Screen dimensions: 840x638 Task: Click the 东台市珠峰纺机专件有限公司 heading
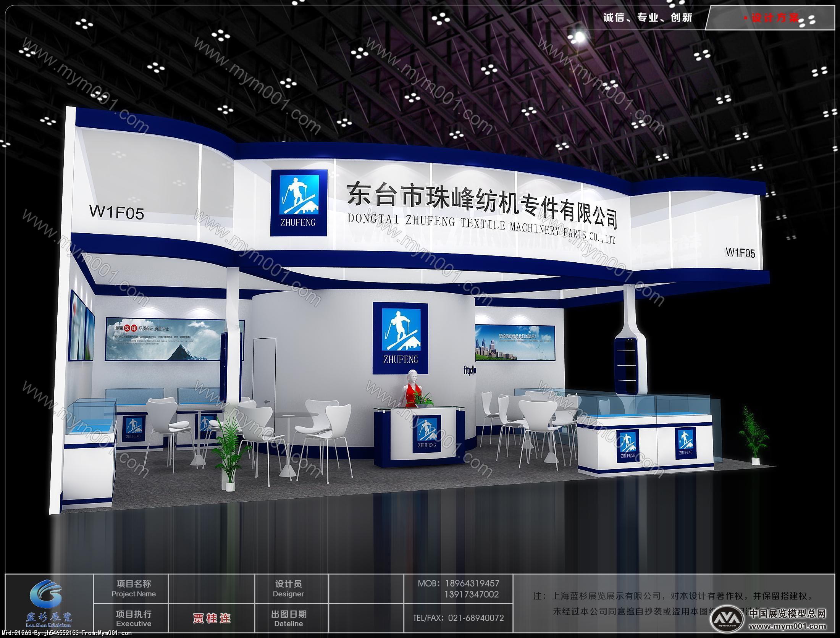(481, 205)
